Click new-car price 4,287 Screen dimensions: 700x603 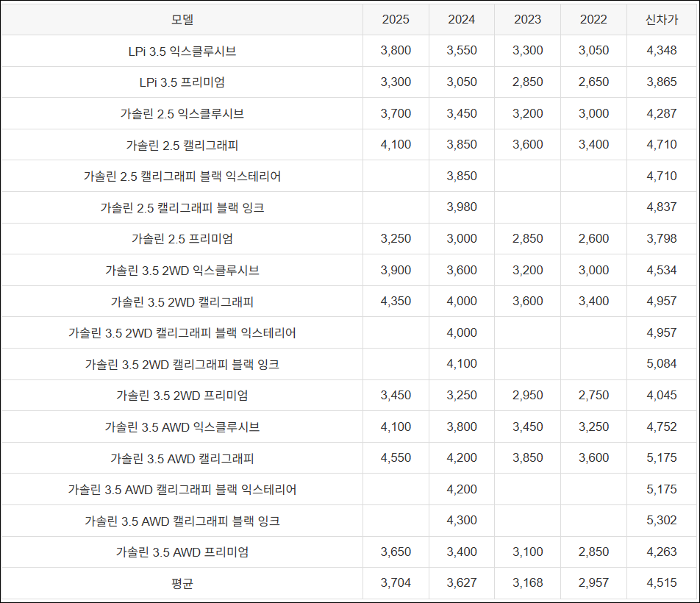(x=662, y=113)
